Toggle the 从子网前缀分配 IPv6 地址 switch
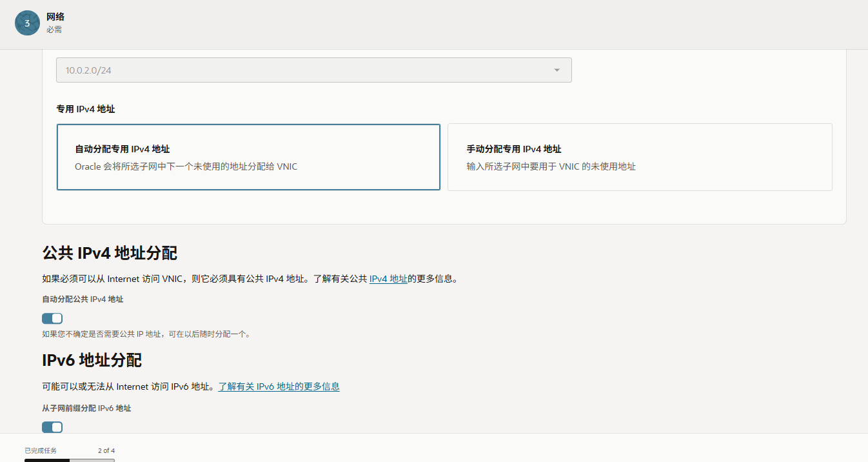 52,427
